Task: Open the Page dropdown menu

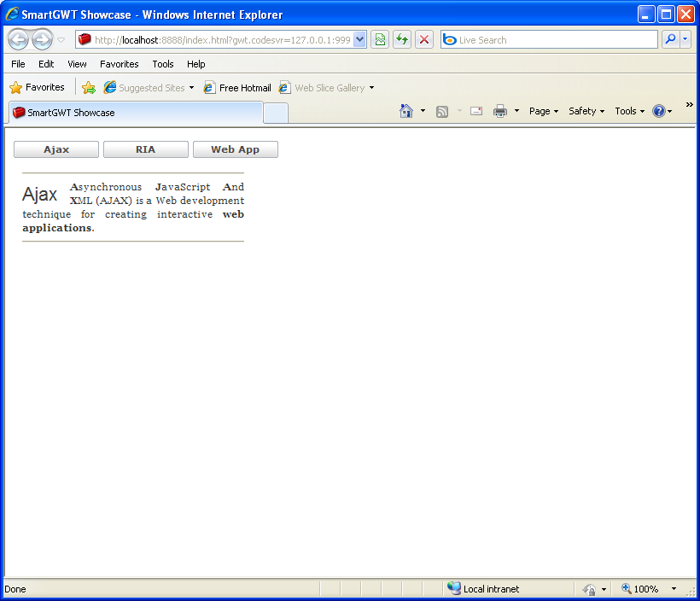Action: 544,111
